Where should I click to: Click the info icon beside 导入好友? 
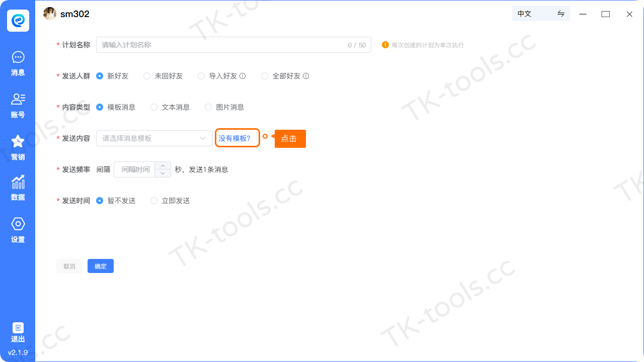tap(243, 76)
